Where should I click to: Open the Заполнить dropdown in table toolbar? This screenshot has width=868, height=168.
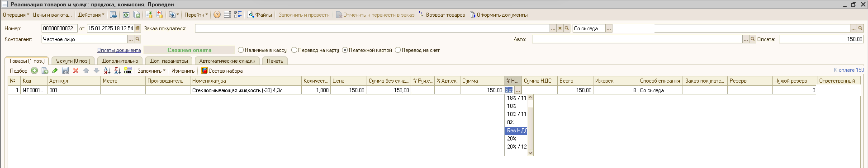[151, 71]
